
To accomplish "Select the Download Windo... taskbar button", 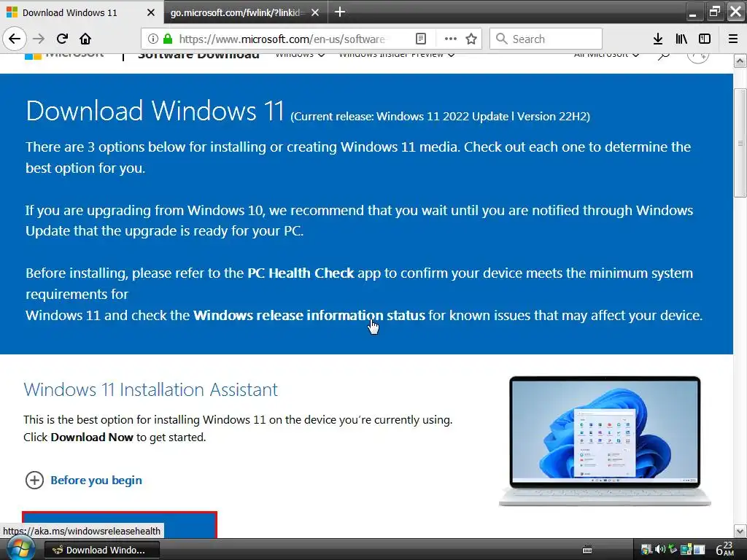I will (102, 550).
